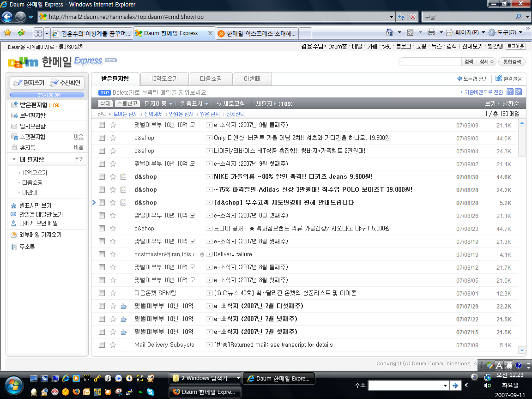Check the box for Delivery failure email
This screenshot has height=399, width=532.
[x=102, y=254]
